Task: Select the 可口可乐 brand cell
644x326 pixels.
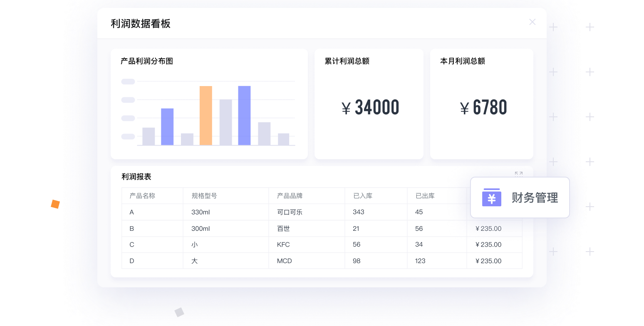Action: click(290, 212)
